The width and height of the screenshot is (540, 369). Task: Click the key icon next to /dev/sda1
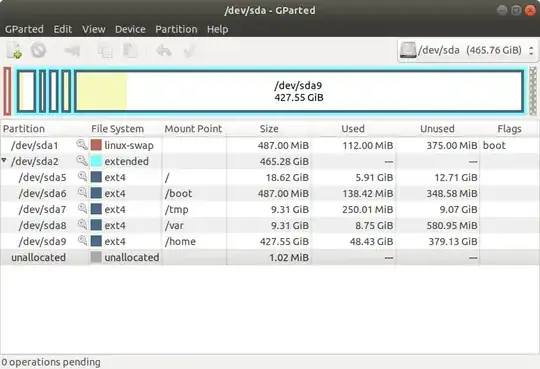click(82, 145)
